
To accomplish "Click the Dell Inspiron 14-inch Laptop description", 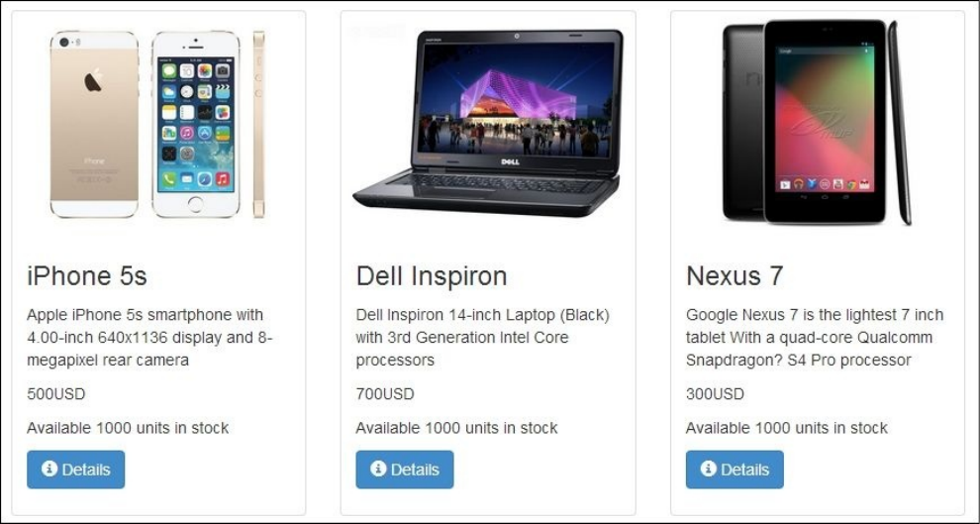I will (x=482, y=337).
